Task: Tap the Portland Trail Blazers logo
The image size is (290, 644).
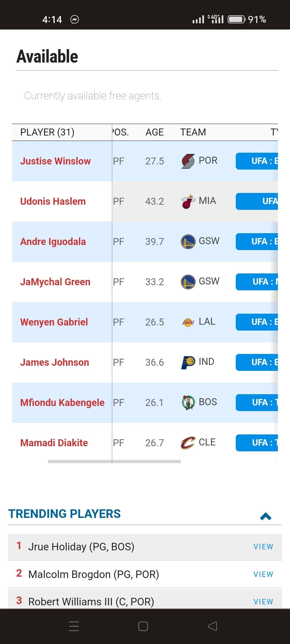Action: [x=188, y=161]
